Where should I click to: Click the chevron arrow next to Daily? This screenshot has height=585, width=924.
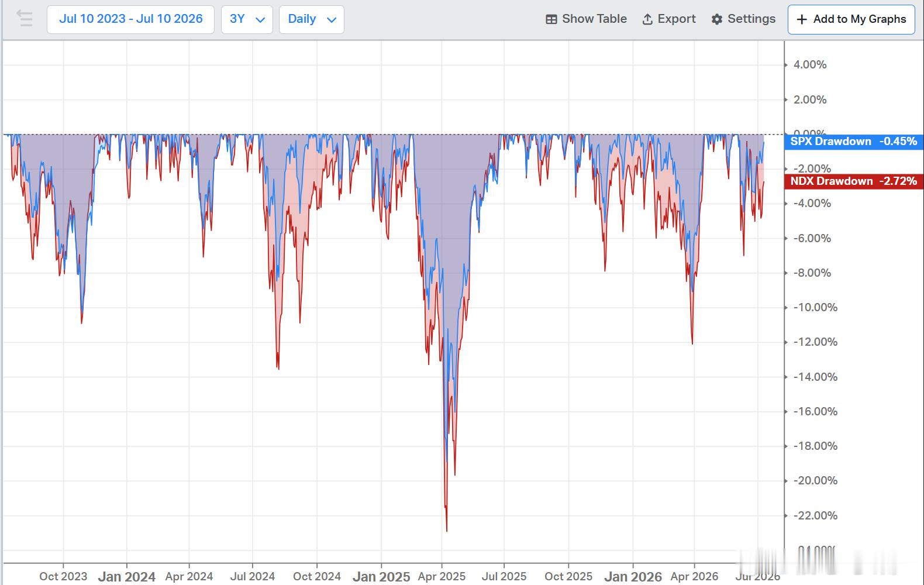click(332, 20)
